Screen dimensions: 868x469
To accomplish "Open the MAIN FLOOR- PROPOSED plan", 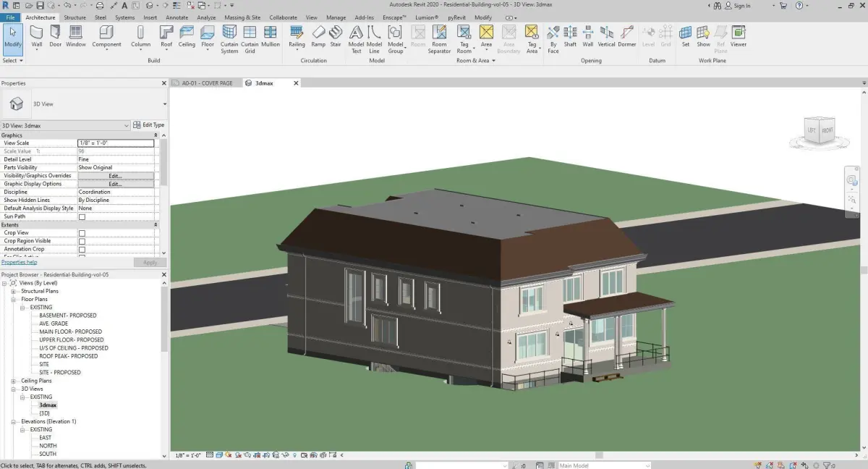I will pyautogui.click(x=71, y=331).
